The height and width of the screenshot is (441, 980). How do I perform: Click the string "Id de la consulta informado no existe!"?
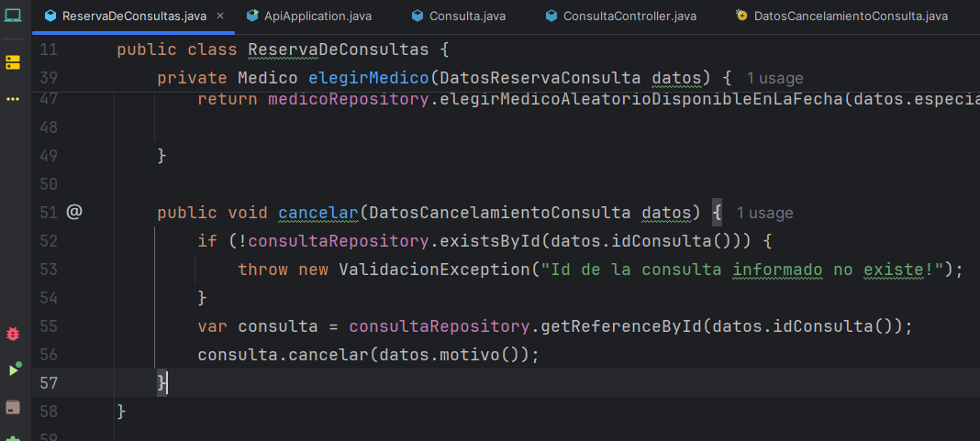741,270
